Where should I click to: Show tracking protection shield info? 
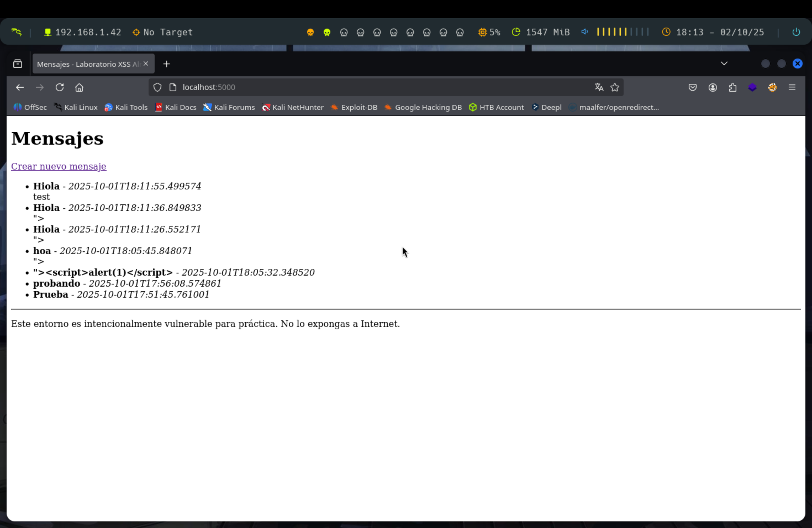[157, 87]
